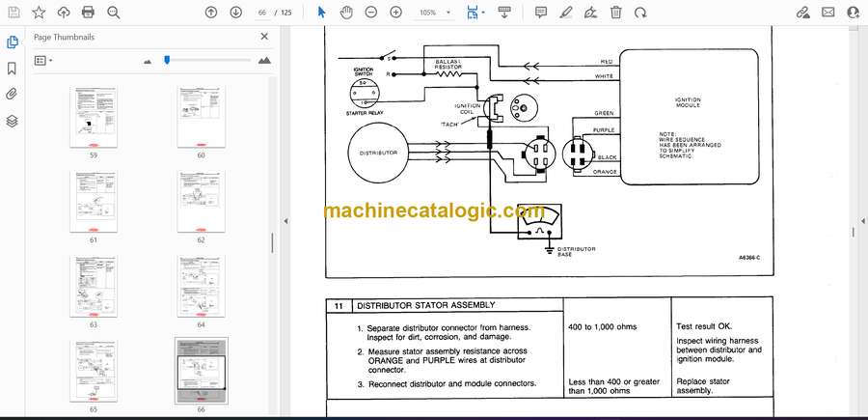Print the document using printer icon
The width and height of the screenshot is (868, 420).
pos(89,13)
